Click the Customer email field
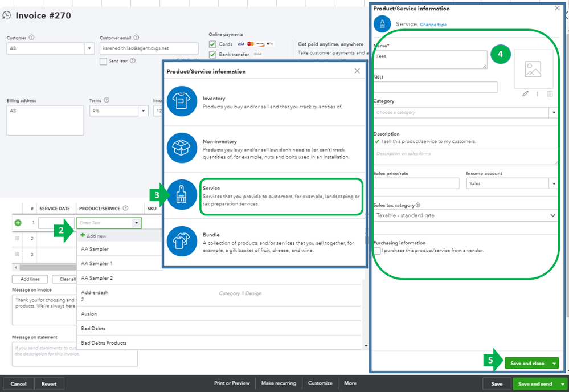 pos(149,48)
